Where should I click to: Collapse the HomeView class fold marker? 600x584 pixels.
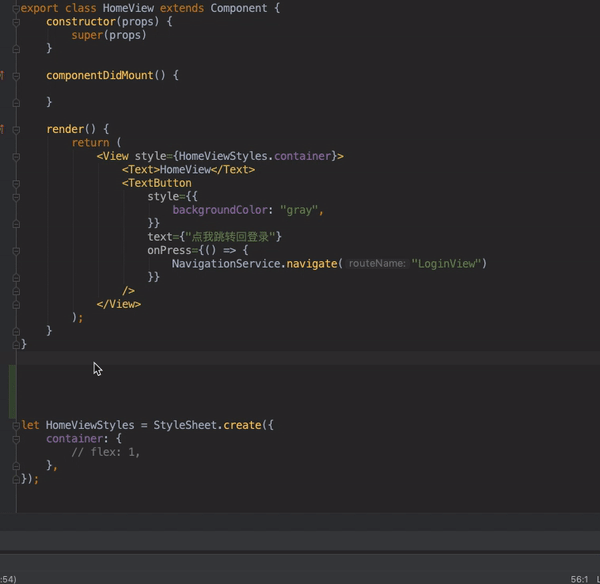click(16, 8)
